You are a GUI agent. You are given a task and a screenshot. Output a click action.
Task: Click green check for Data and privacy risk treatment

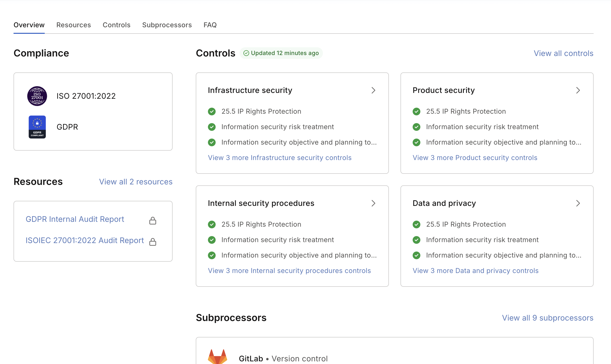[416, 240]
